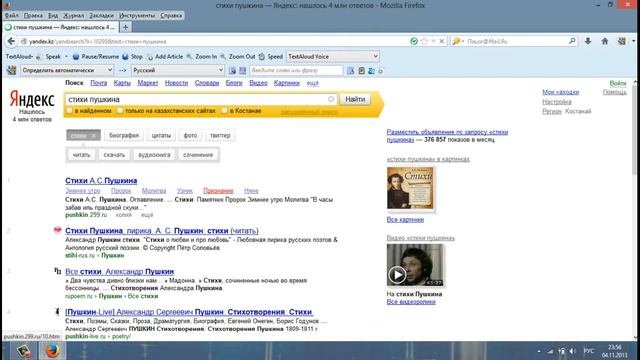Open the address bar history dropdown arrow

pos(433,41)
